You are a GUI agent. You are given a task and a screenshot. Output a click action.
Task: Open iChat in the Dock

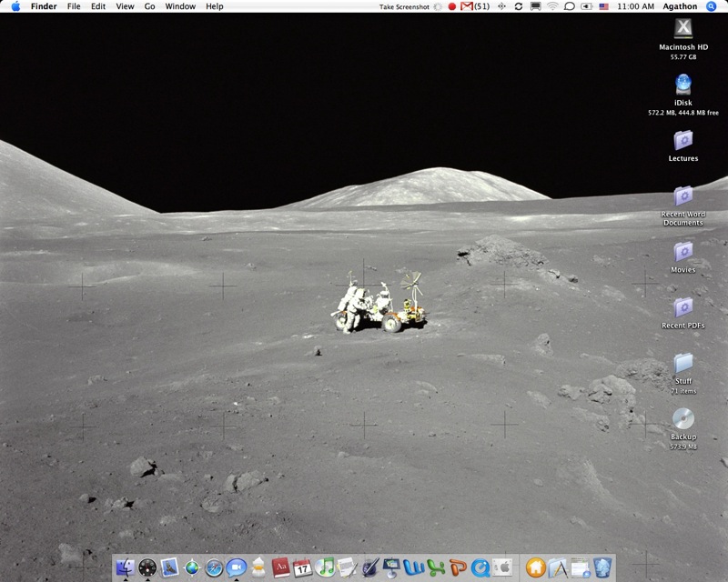(x=236, y=567)
